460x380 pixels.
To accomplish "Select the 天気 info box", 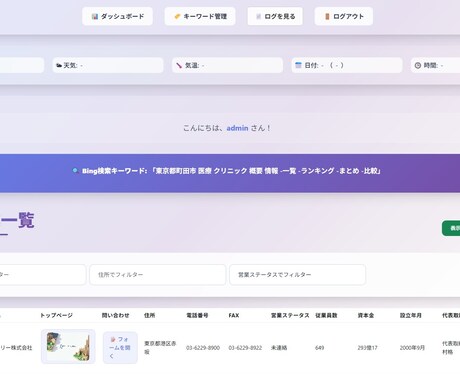I will click(x=108, y=65).
